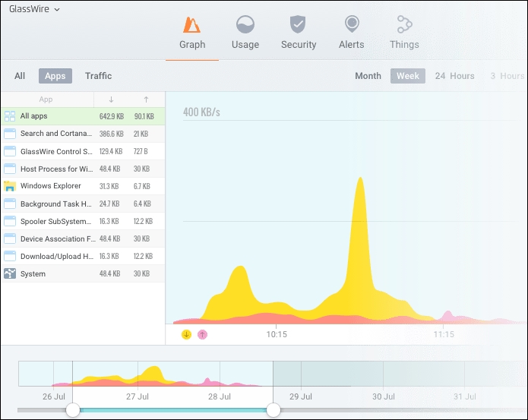Open the Security shield icon

pyautogui.click(x=298, y=24)
